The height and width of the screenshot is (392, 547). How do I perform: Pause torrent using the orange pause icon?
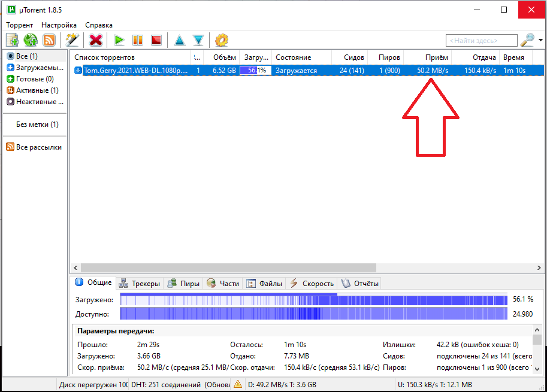(138, 40)
